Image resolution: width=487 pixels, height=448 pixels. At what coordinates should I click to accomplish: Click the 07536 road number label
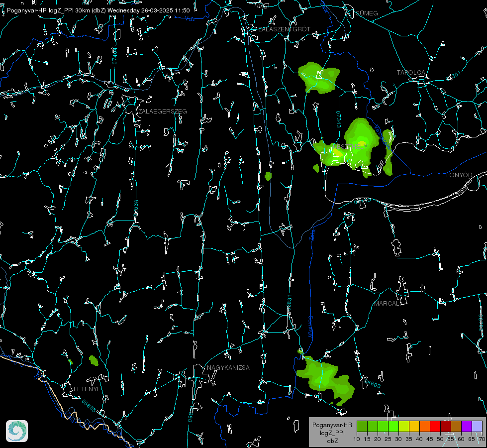tap(136, 208)
